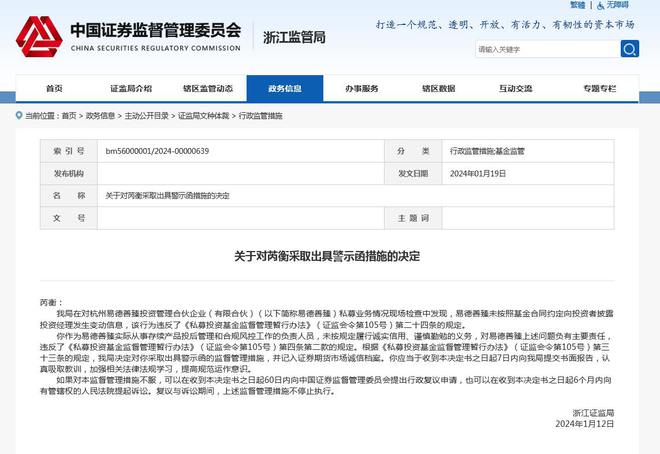The height and width of the screenshot is (454, 660).
Task: Go to 首页 in the breadcrumb
Action: [x=69, y=116]
